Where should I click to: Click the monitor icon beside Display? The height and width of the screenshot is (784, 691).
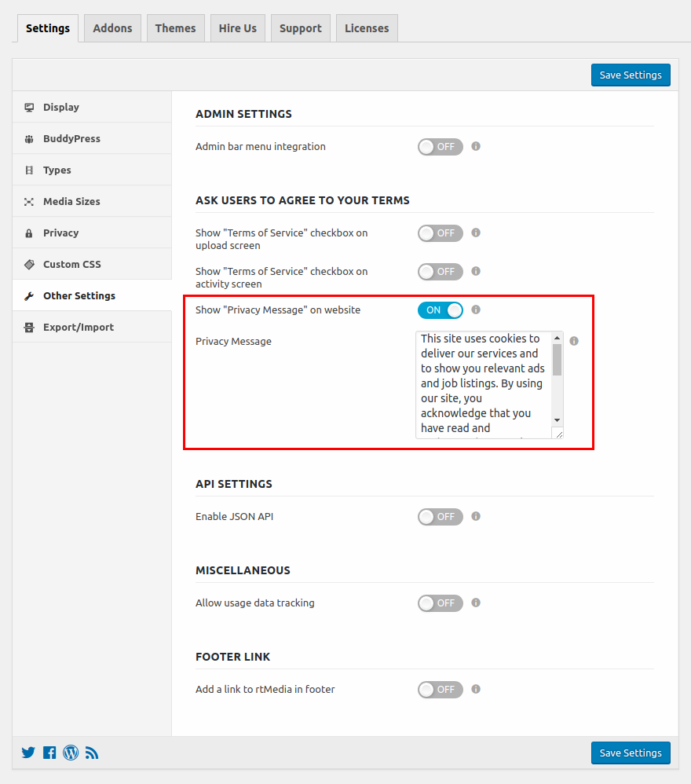(30, 107)
